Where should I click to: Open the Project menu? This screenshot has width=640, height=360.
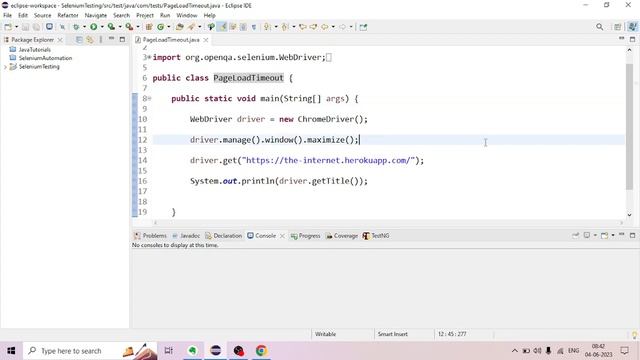[145, 15]
